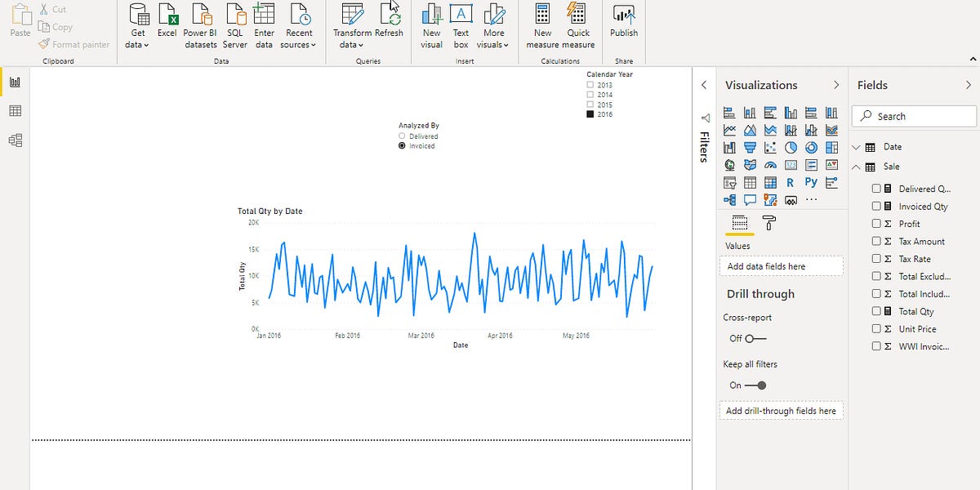The width and height of the screenshot is (980, 490).
Task: Select the Pie chart visualization
Action: pyautogui.click(x=792, y=147)
